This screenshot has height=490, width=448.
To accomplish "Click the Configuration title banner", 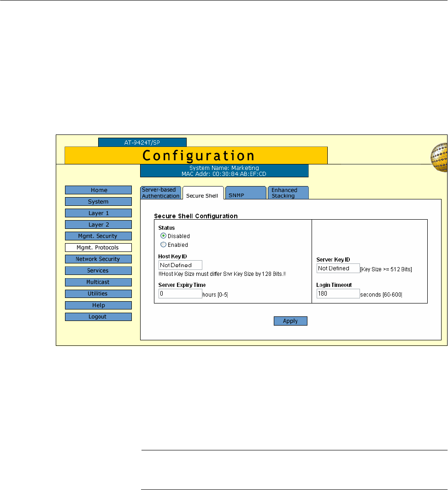I will tap(196, 155).
